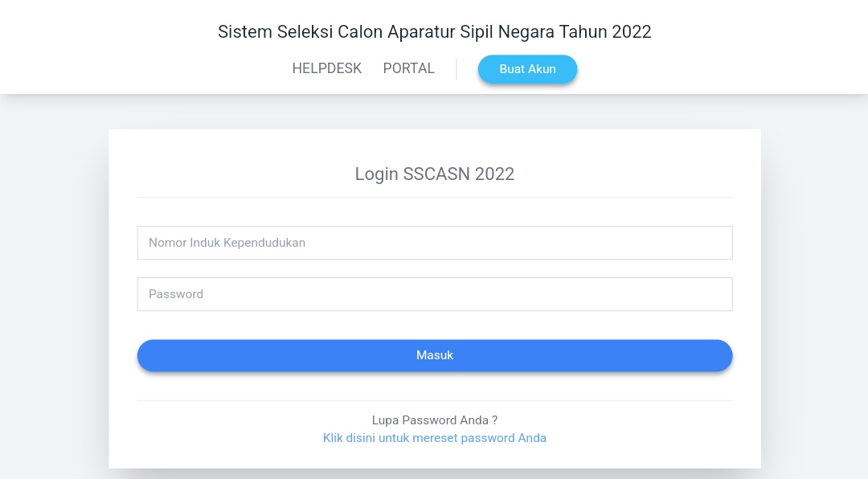Select the Password input field
The height and width of the screenshot is (479, 868).
click(x=434, y=294)
